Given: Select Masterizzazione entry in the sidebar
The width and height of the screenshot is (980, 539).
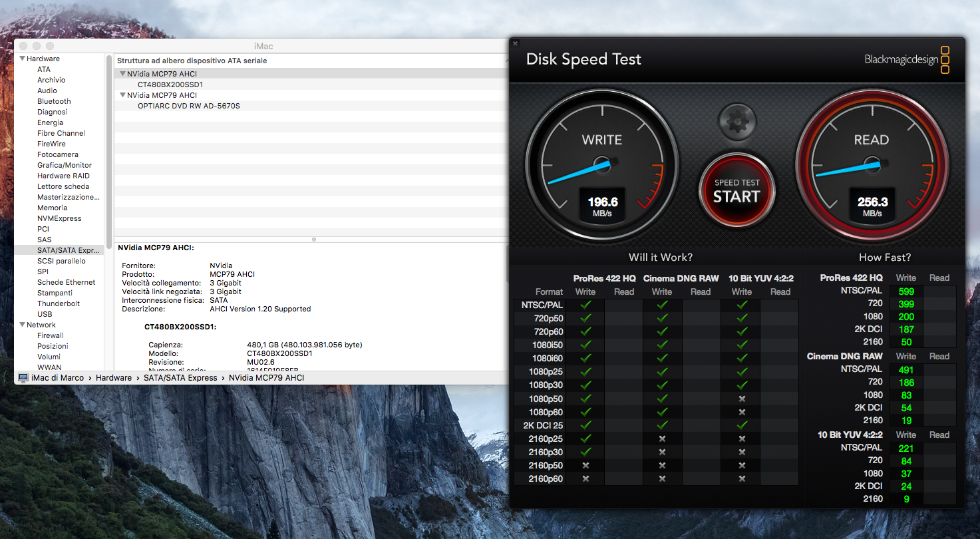Looking at the screenshot, I should pyautogui.click(x=69, y=197).
